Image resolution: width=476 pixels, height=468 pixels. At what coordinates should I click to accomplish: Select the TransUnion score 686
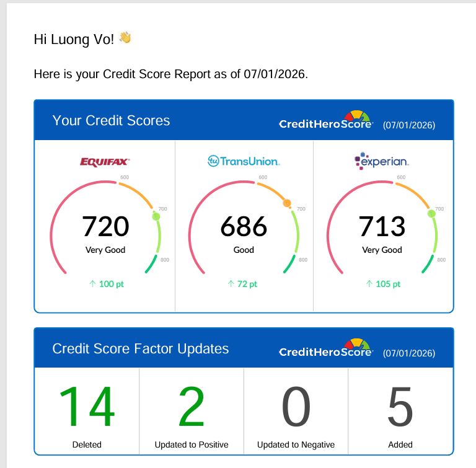[x=244, y=226]
